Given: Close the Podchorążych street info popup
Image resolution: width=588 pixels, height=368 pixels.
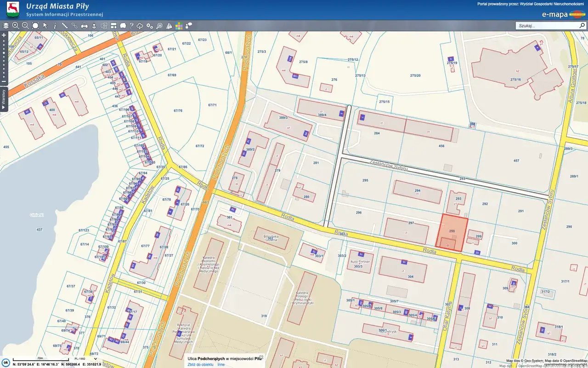Looking at the screenshot, I should click(x=261, y=357).
